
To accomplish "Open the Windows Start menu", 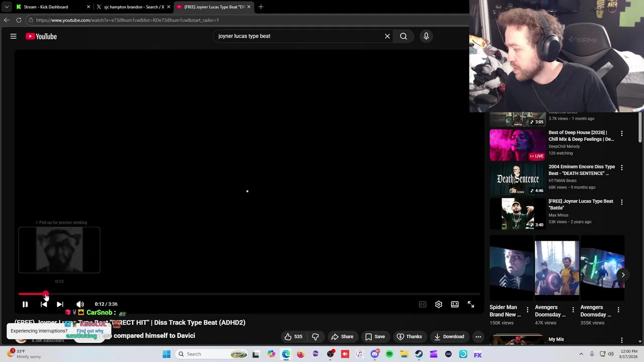I will click(167, 354).
